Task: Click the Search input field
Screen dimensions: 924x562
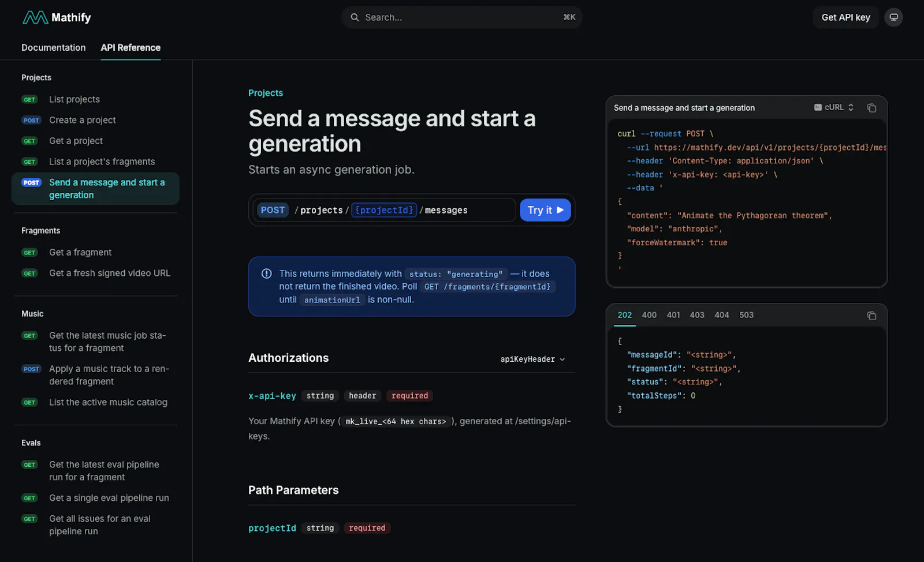Action: (461, 17)
